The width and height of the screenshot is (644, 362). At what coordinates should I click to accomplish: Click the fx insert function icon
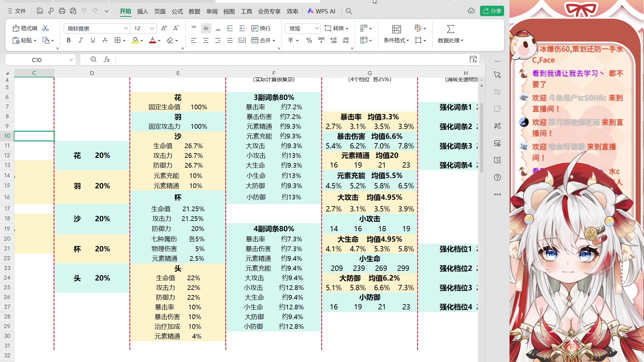[107, 60]
